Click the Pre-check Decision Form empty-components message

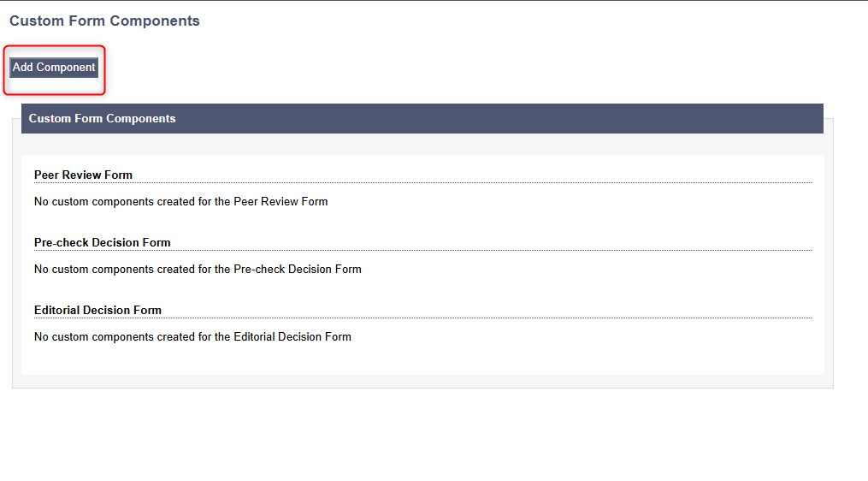(x=198, y=269)
